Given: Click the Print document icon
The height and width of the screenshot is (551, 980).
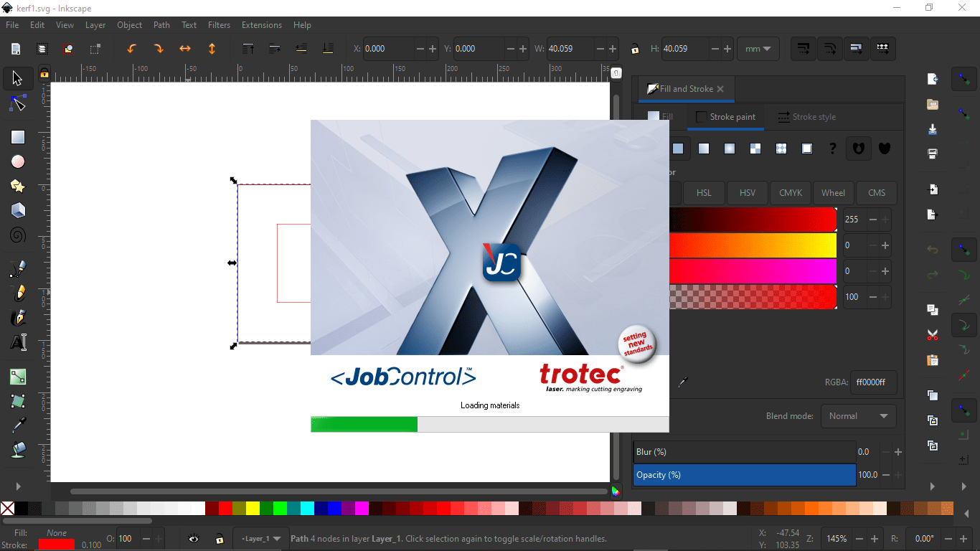Looking at the screenshot, I should (x=933, y=154).
